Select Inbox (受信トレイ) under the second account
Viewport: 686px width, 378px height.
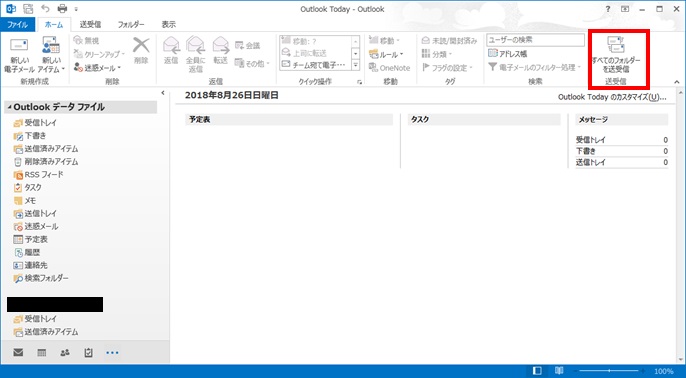pos(35,319)
